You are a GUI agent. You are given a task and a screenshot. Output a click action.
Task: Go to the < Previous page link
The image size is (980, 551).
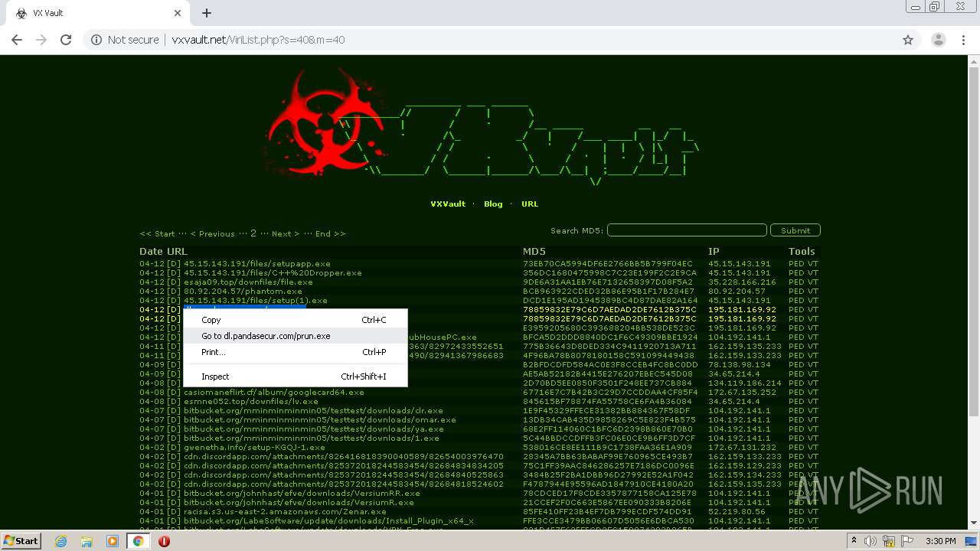pos(212,233)
